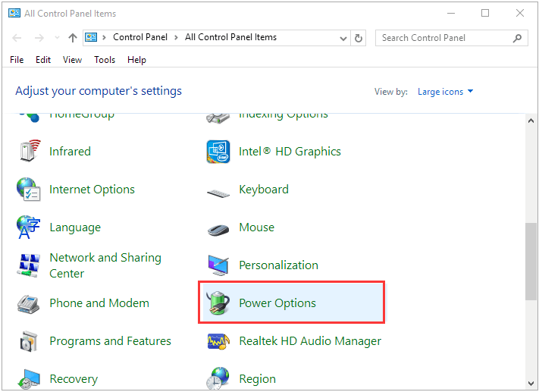Image resolution: width=539 pixels, height=392 pixels.
Task: Click the Power Options battery icon
Action: pos(218,303)
